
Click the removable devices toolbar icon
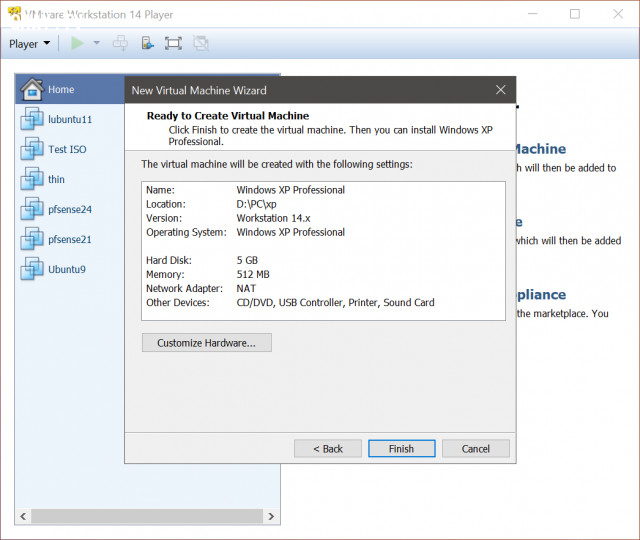click(147, 43)
